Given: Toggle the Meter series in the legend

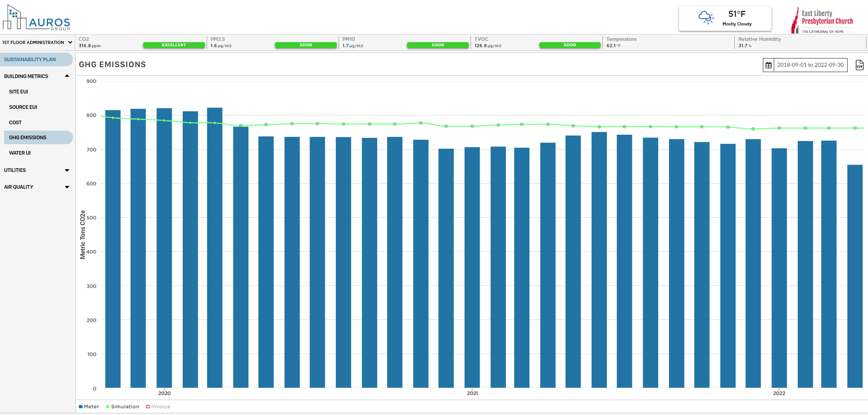Looking at the screenshot, I should 89,407.
